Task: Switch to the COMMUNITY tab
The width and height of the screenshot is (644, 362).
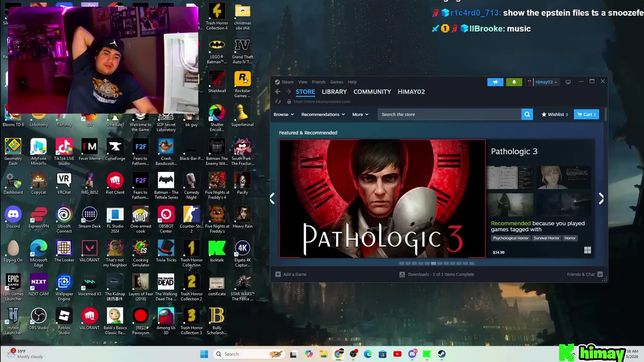Action: [x=372, y=92]
